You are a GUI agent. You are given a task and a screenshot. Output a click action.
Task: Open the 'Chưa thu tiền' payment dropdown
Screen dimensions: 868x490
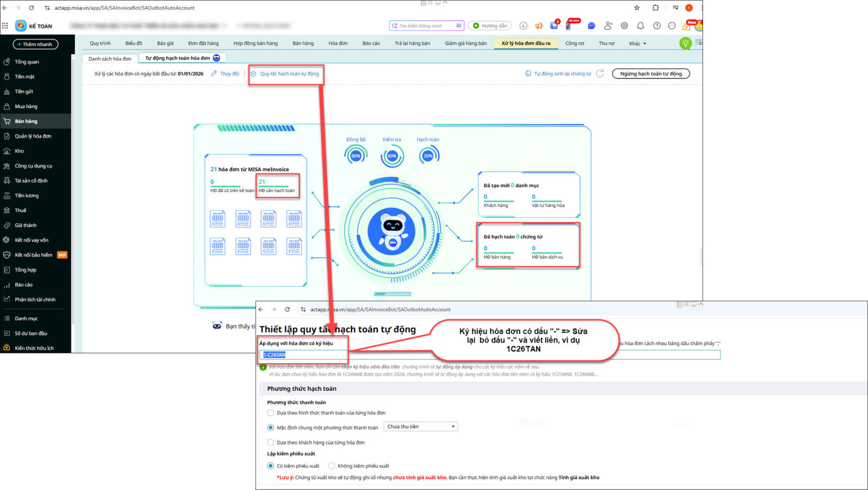(420, 427)
